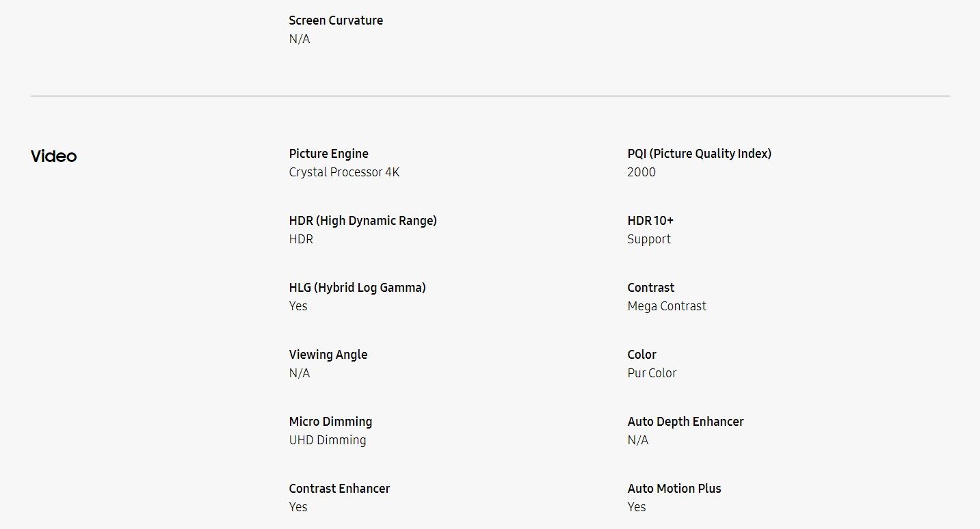The height and width of the screenshot is (529, 980).
Task: Select the Micro Dimming label
Action: [x=330, y=422]
